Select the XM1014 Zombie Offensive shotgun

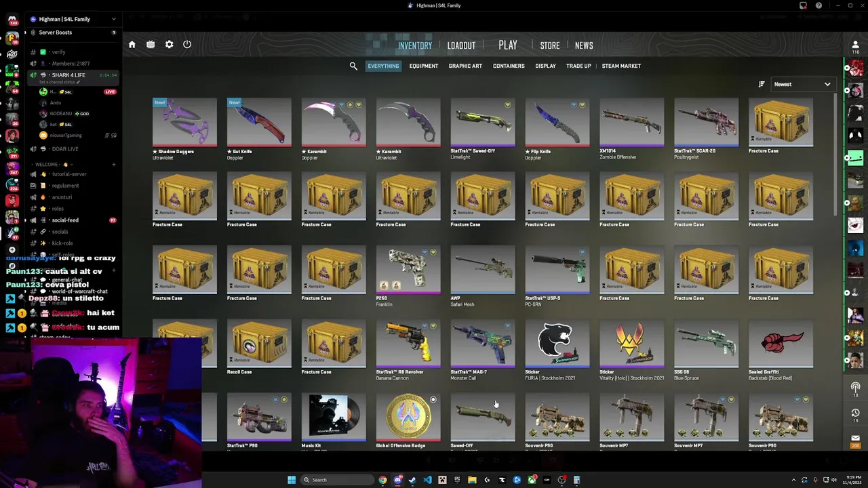632,129
